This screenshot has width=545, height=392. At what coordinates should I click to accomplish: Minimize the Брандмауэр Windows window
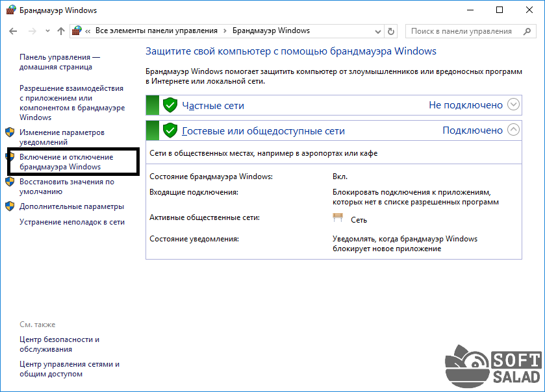tap(470, 10)
